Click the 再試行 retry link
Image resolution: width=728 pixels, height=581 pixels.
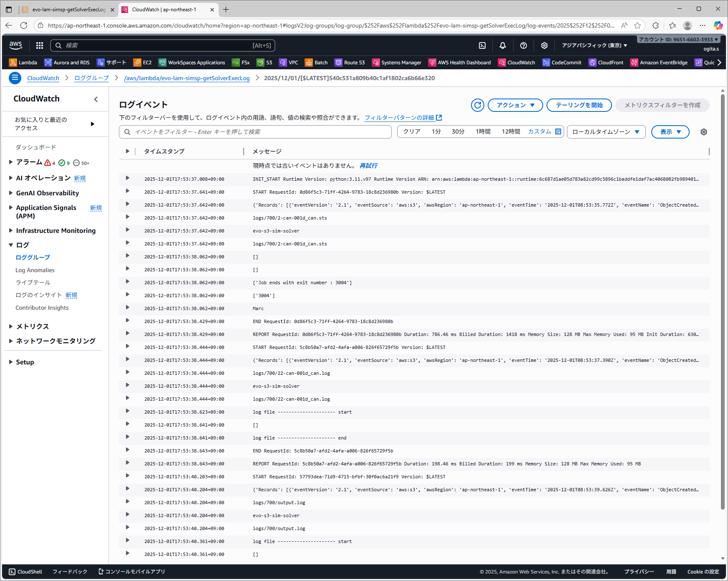tap(368, 166)
